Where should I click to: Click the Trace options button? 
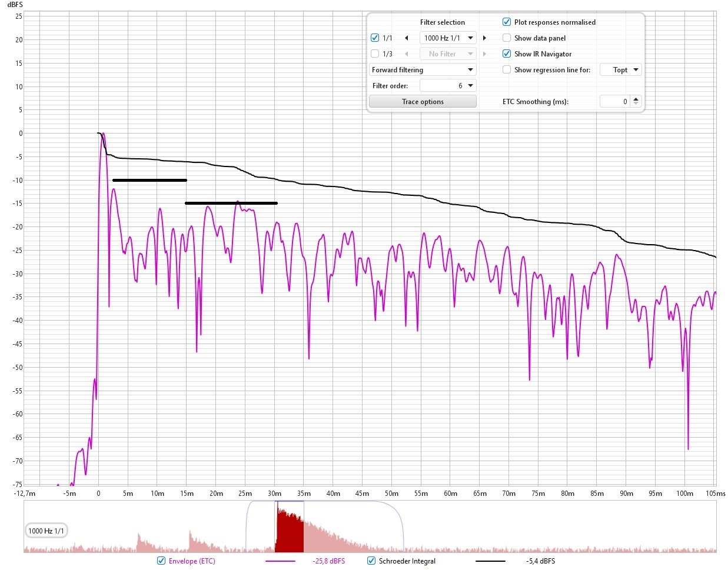coord(423,102)
